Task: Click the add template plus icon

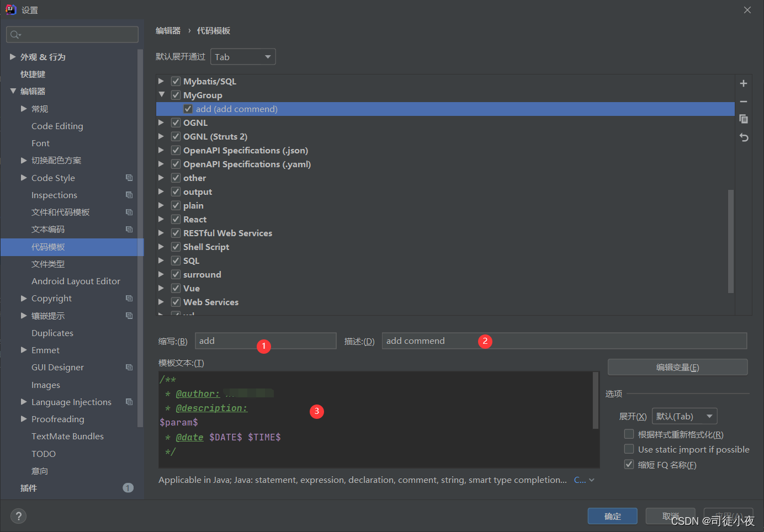Action: 744,83
